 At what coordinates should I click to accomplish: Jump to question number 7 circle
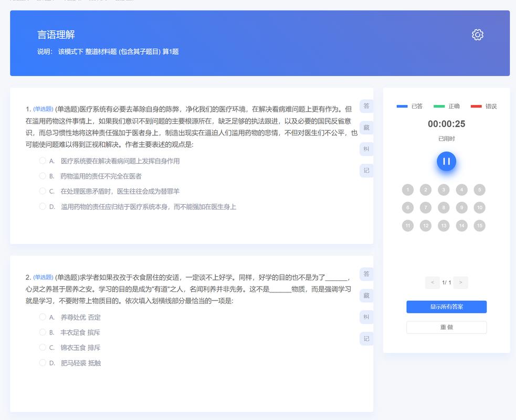[x=426, y=207]
